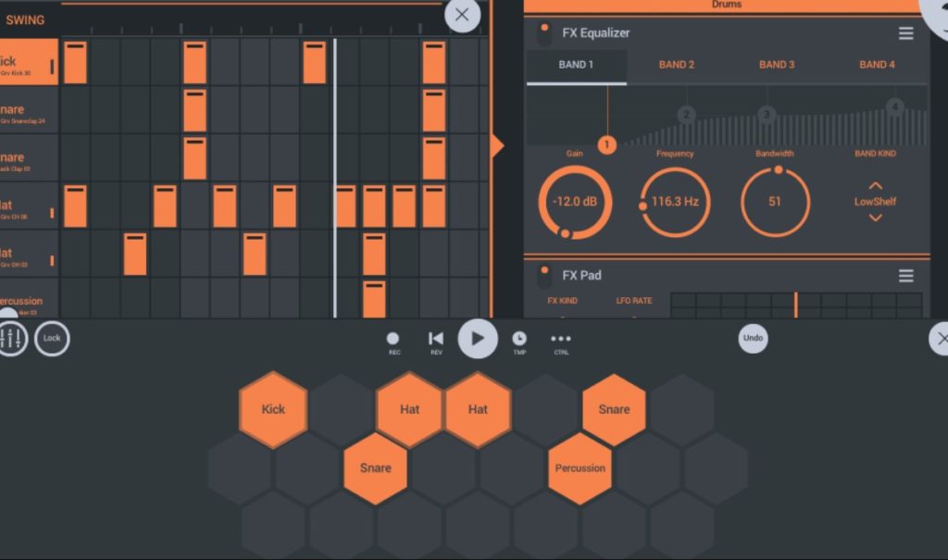Image resolution: width=948 pixels, height=560 pixels.
Task: Tap the TMP tempo icon
Action: [519, 339]
